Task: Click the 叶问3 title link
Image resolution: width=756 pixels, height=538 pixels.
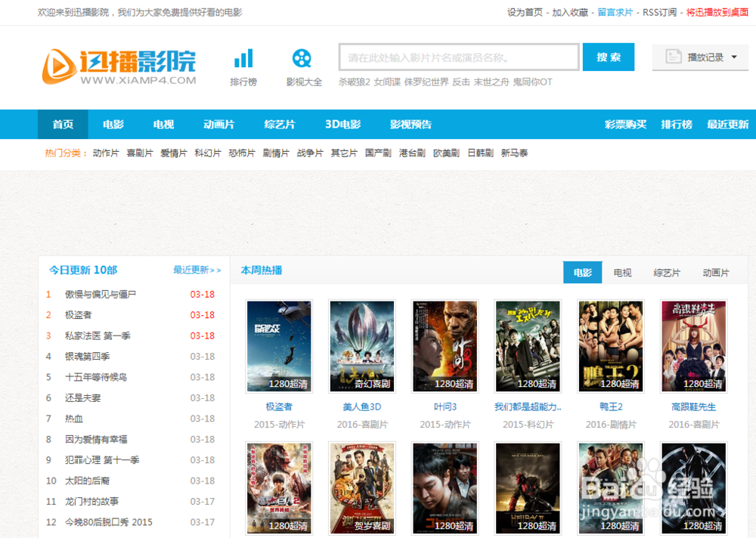Action: click(x=445, y=407)
